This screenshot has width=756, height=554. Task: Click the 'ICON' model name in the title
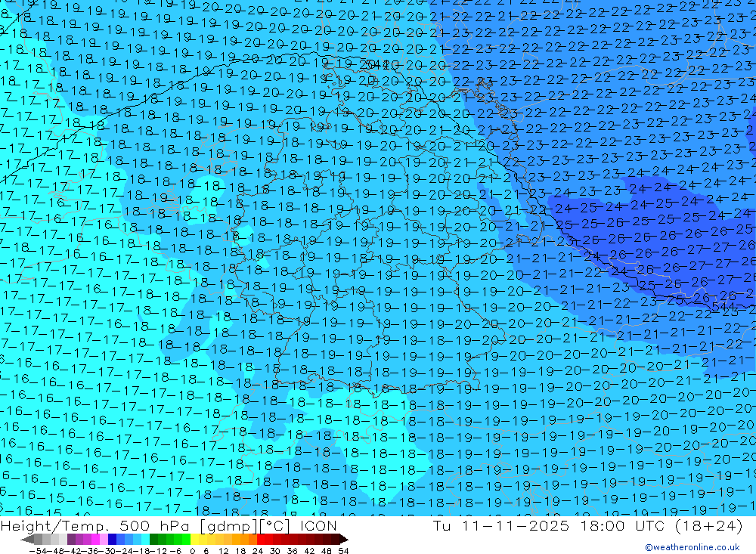pos(318,525)
